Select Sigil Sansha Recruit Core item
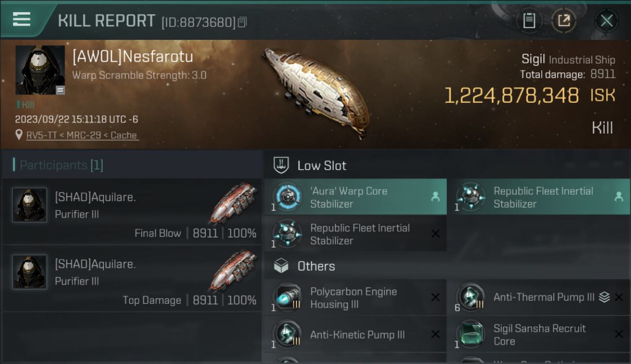The width and height of the screenshot is (631, 364). pos(538,334)
